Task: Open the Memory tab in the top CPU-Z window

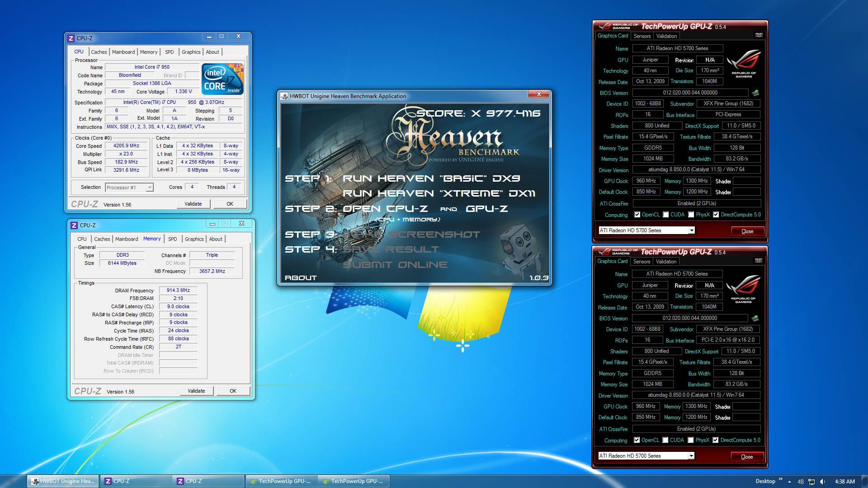Action: click(x=149, y=52)
